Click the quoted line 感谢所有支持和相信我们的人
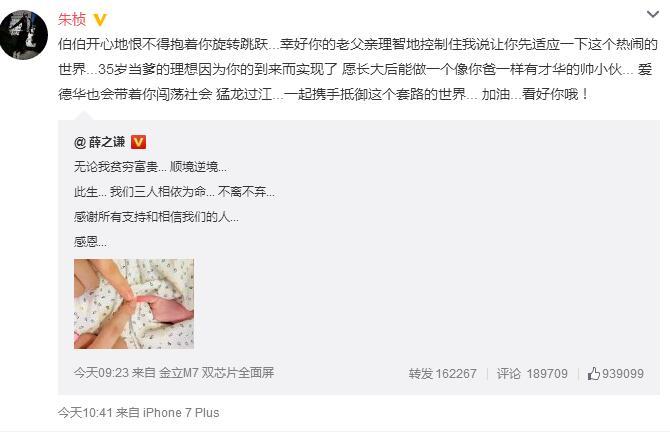Image resolution: width=670 pixels, height=434 pixels. pyautogui.click(x=156, y=217)
